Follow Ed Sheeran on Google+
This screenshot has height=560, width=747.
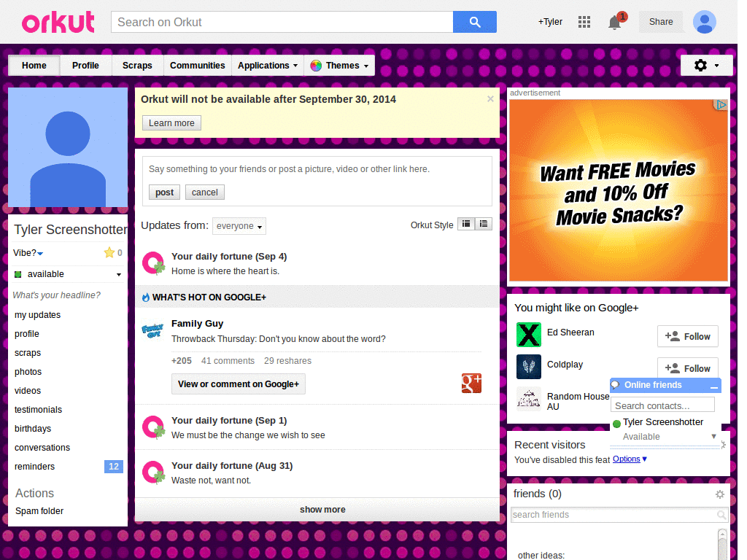[686, 336]
